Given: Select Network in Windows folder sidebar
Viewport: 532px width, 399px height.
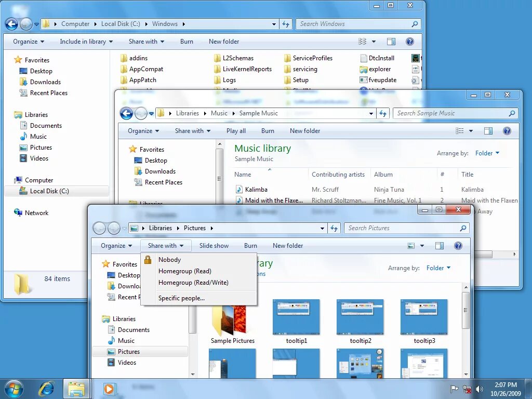Looking at the screenshot, I should coord(31,213).
